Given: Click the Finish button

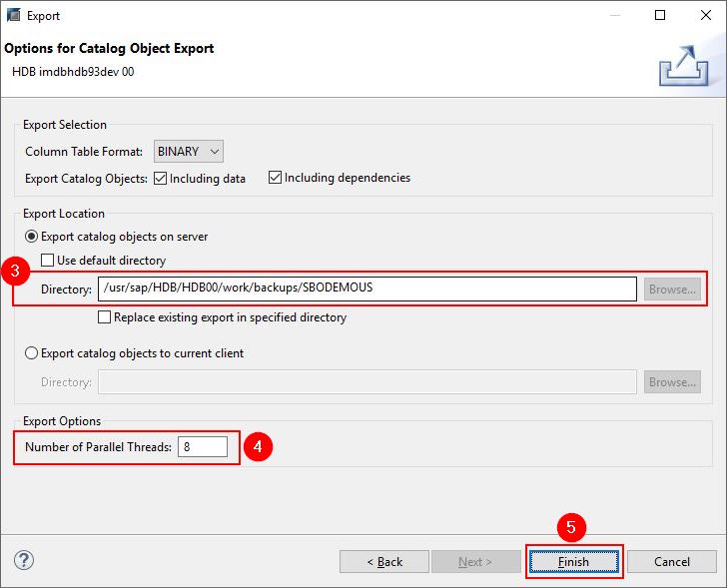Looking at the screenshot, I should tap(573, 562).
